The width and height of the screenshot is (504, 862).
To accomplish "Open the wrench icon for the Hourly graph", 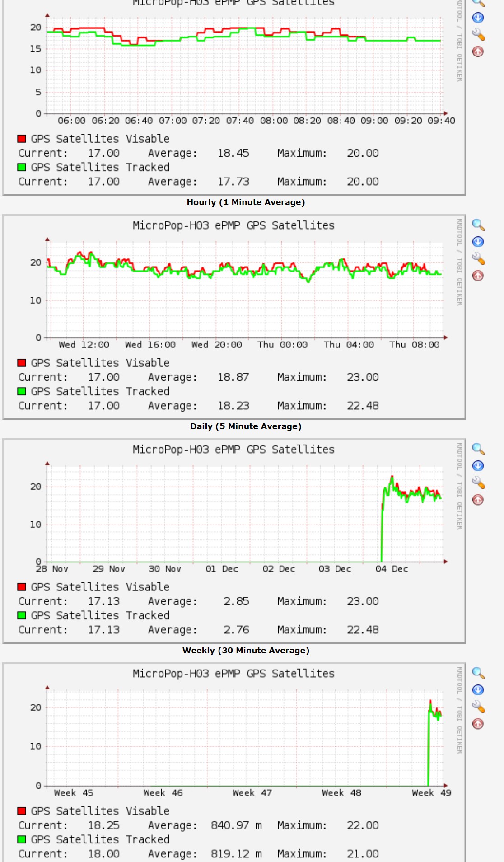I will (478, 34).
